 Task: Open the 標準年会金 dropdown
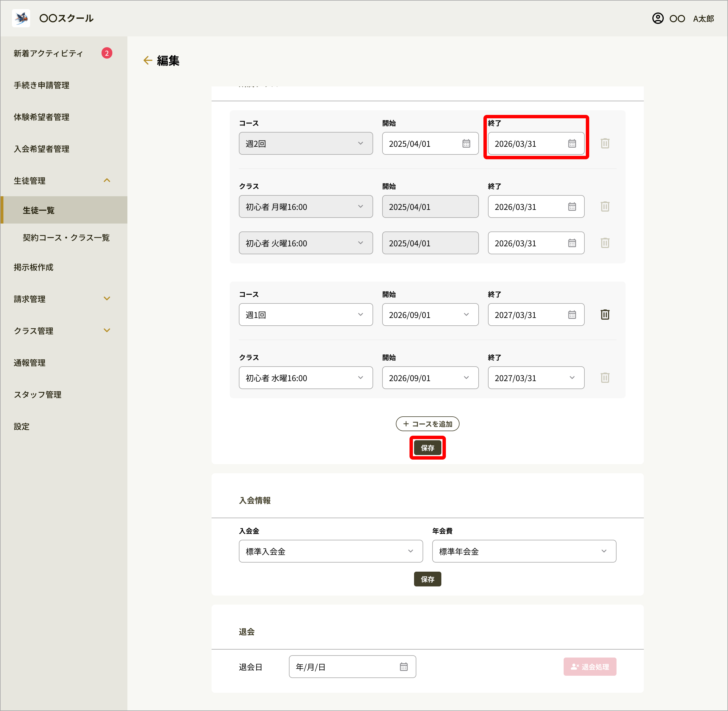tap(524, 551)
